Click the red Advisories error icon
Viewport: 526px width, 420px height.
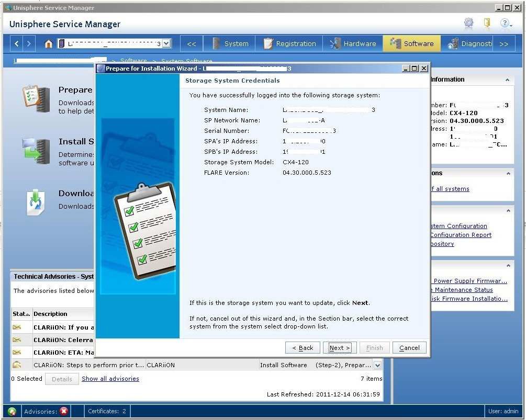(x=64, y=411)
